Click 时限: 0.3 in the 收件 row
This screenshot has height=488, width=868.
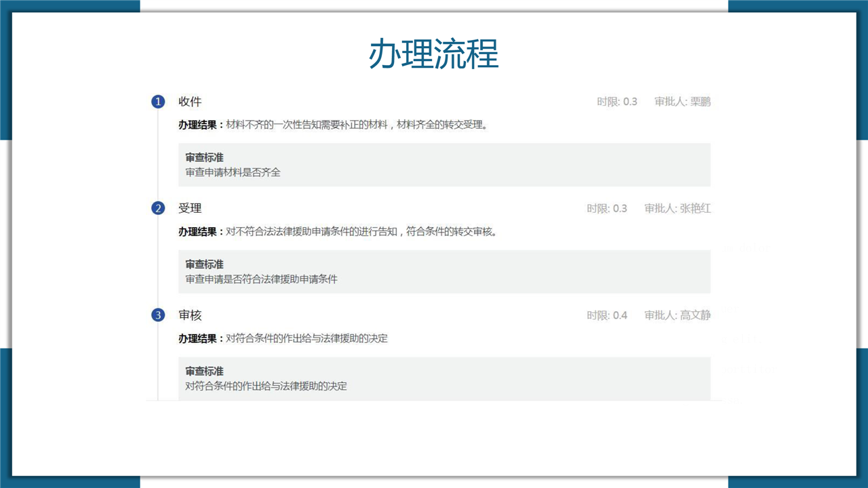617,102
